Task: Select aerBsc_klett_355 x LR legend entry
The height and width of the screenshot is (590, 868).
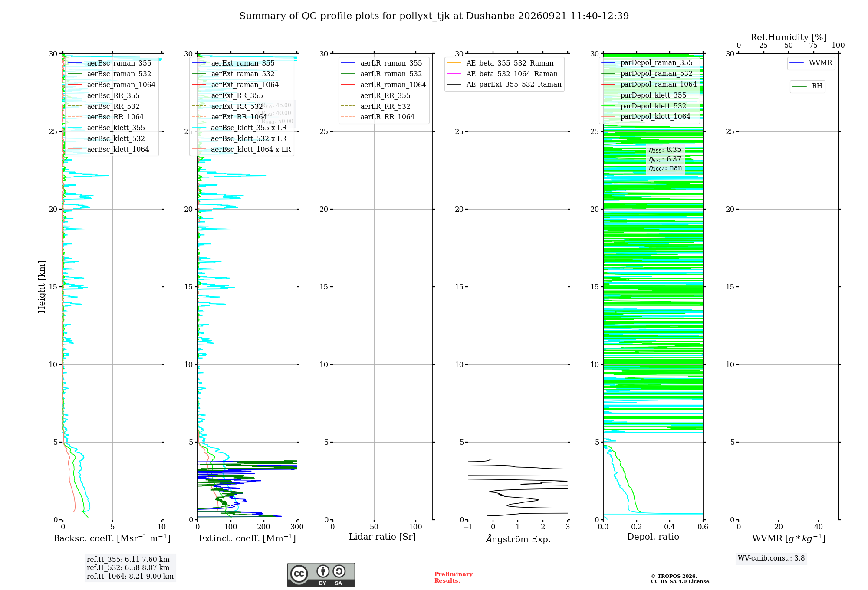Action: (240, 128)
